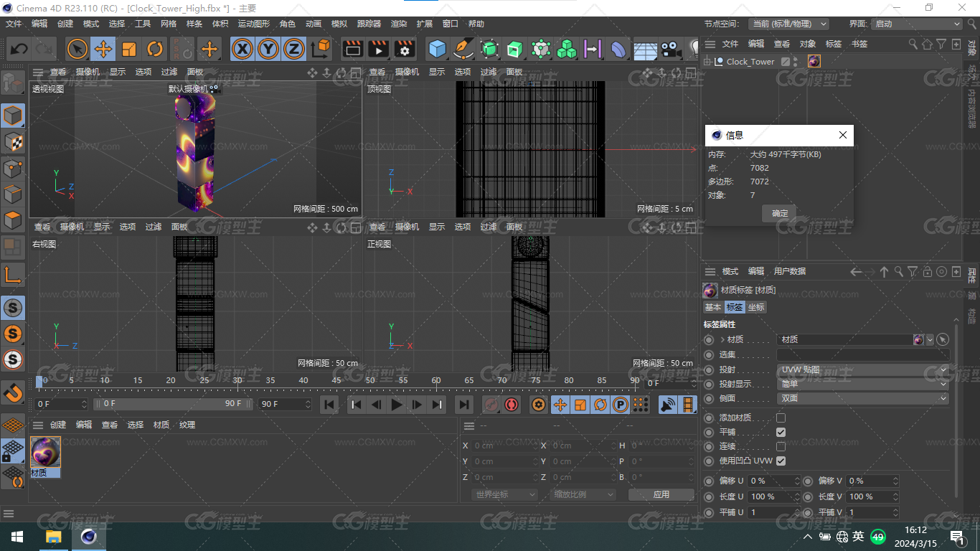This screenshot has width=980, height=551.
Task: Open the 文件 menu in main menu bar
Action: coord(14,24)
